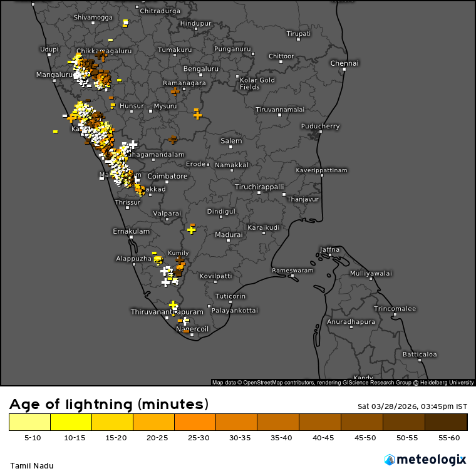Screen dimensions: 476x476
Task: Click the Puducherry city label
Action: point(320,127)
